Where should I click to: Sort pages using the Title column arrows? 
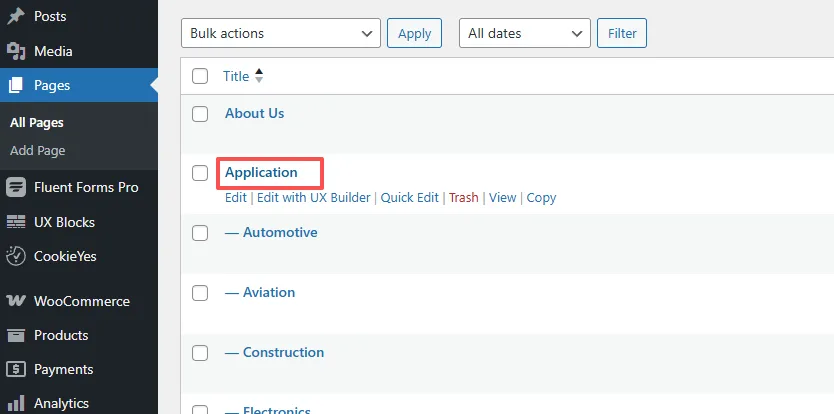click(258, 76)
